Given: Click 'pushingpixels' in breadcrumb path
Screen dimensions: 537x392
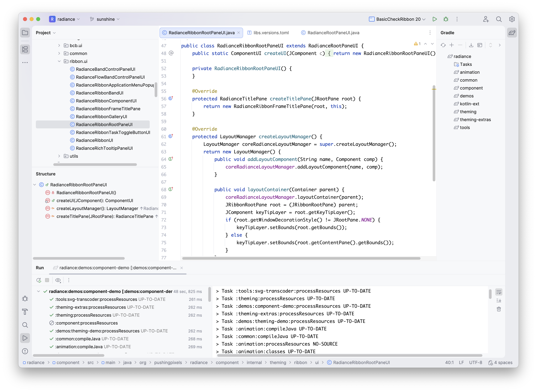Looking at the screenshot, I should click(168, 363).
